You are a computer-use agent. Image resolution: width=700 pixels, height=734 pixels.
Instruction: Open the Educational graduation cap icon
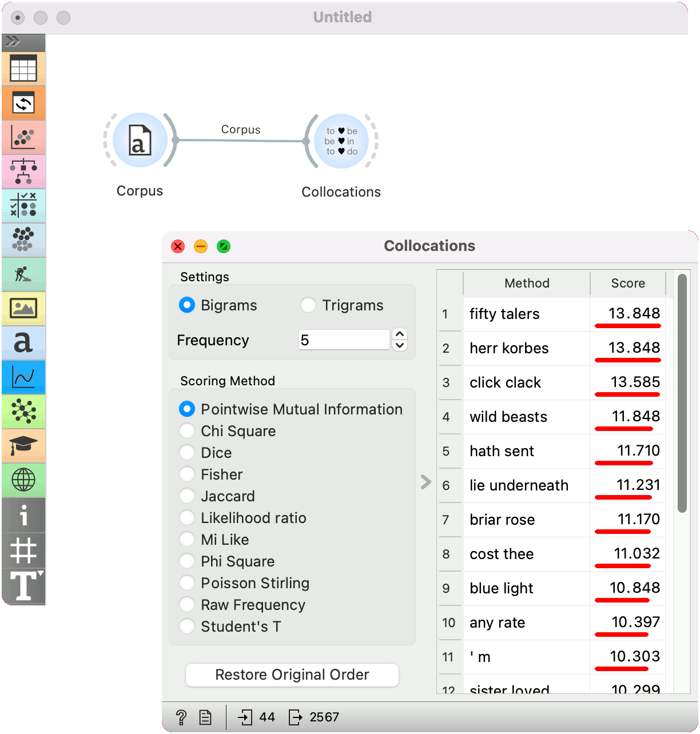pos(23,446)
